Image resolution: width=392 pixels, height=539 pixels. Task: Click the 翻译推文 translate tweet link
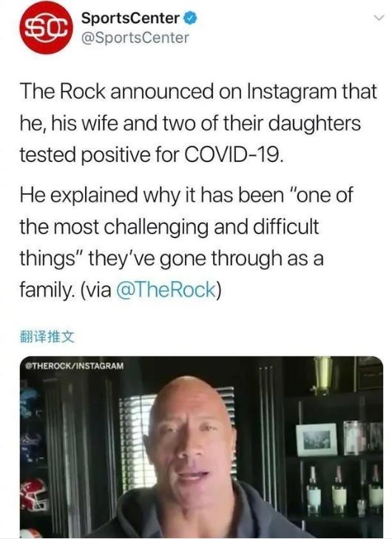(47, 336)
